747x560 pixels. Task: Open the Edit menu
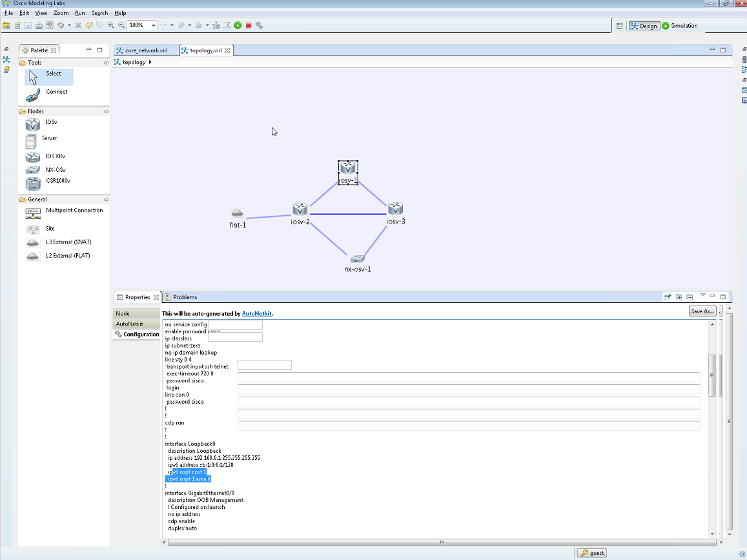tap(25, 13)
